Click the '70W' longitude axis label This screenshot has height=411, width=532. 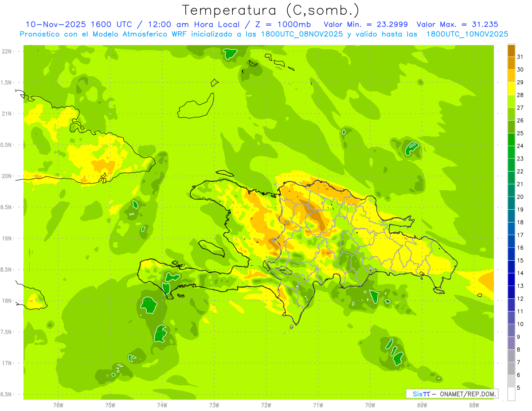(x=370, y=405)
